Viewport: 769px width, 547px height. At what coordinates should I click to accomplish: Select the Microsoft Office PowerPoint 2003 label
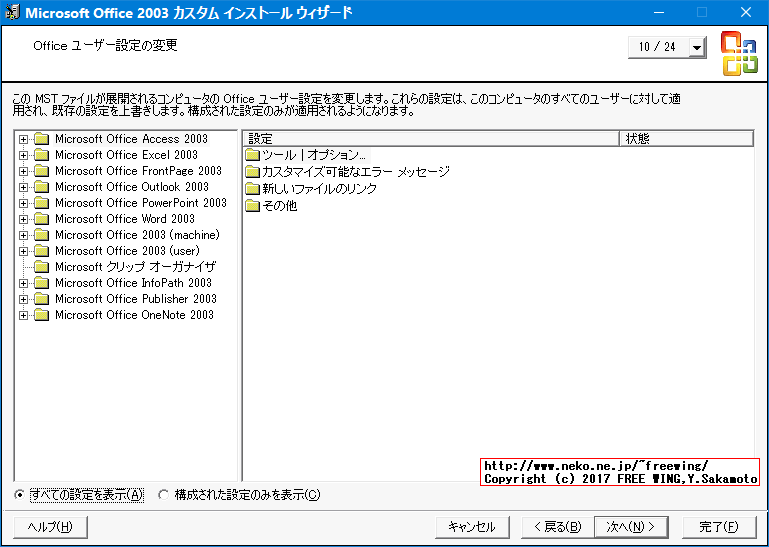click(x=141, y=203)
